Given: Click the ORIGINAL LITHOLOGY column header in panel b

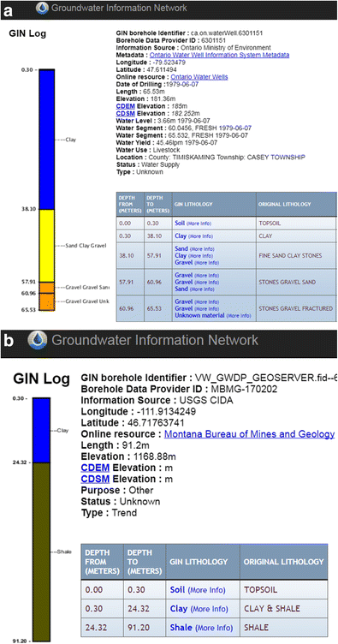Looking at the screenshot, I should click(284, 562).
